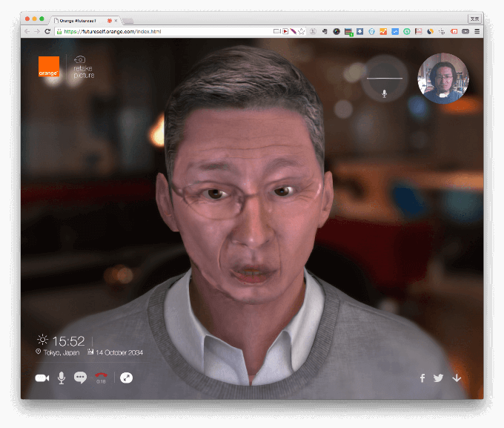504x428 pixels.
Task: Share on Twitter
Action: (x=439, y=378)
